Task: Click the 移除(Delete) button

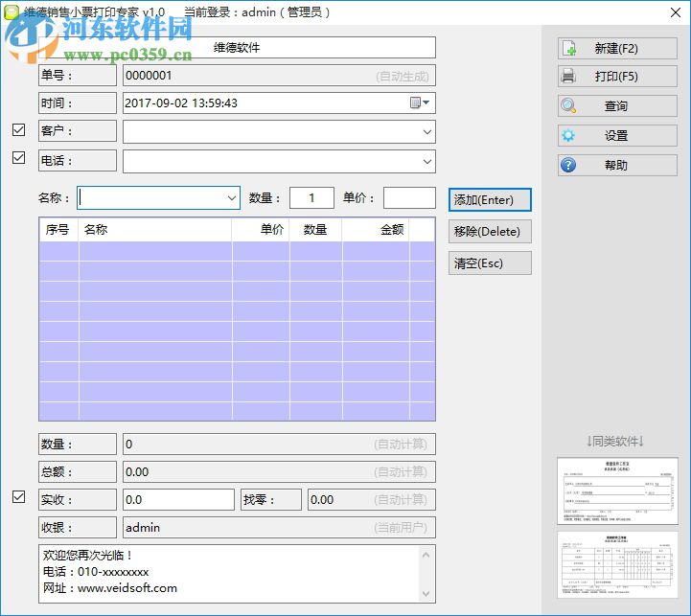Action: [490, 232]
